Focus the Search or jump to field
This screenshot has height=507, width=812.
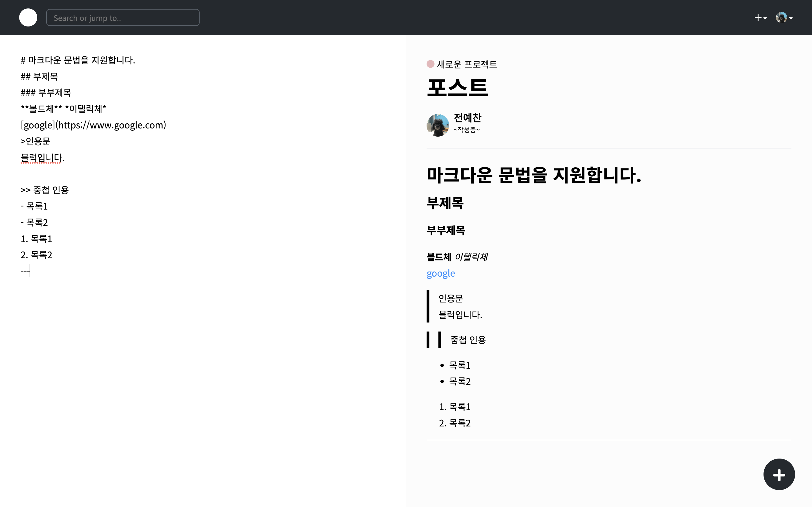pyautogui.click(x=122, y=18)
